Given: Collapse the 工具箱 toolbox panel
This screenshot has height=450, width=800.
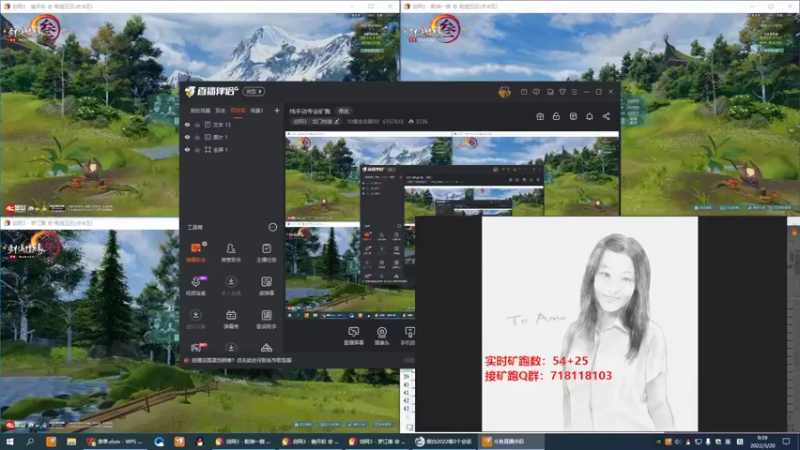Looking at the screenshot, I should 272,227.
